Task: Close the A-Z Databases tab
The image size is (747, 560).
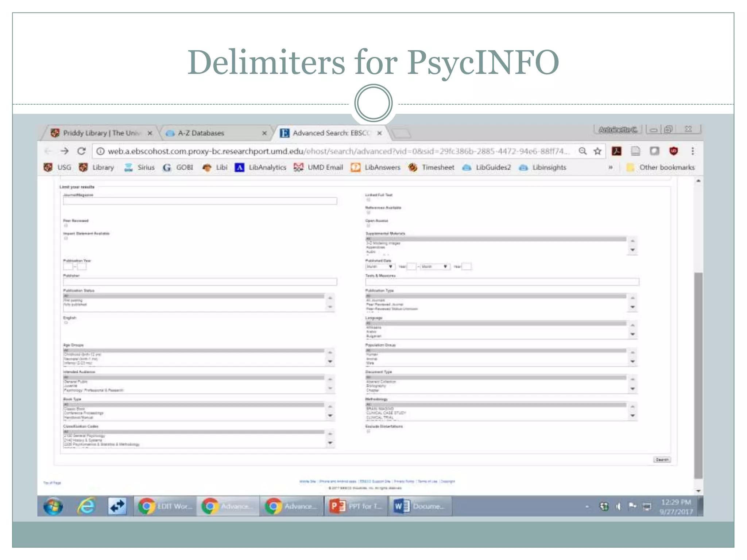Action: (264, 133)
